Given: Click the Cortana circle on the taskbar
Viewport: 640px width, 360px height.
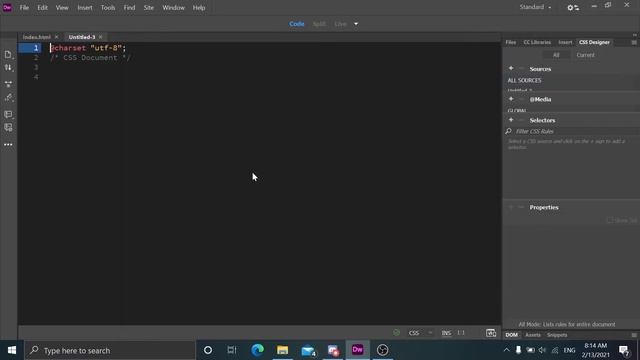Looking at the screenshot, I should (208, 350).
